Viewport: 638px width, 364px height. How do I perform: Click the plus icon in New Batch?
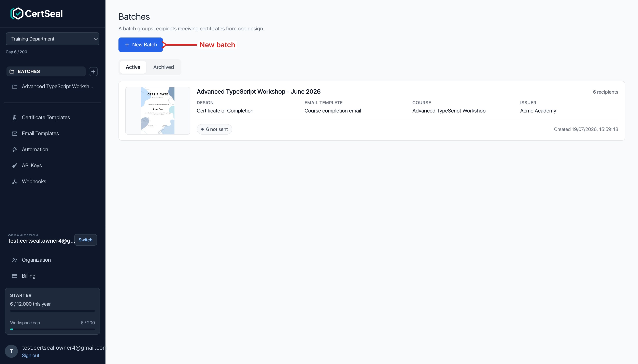[127, 45]
